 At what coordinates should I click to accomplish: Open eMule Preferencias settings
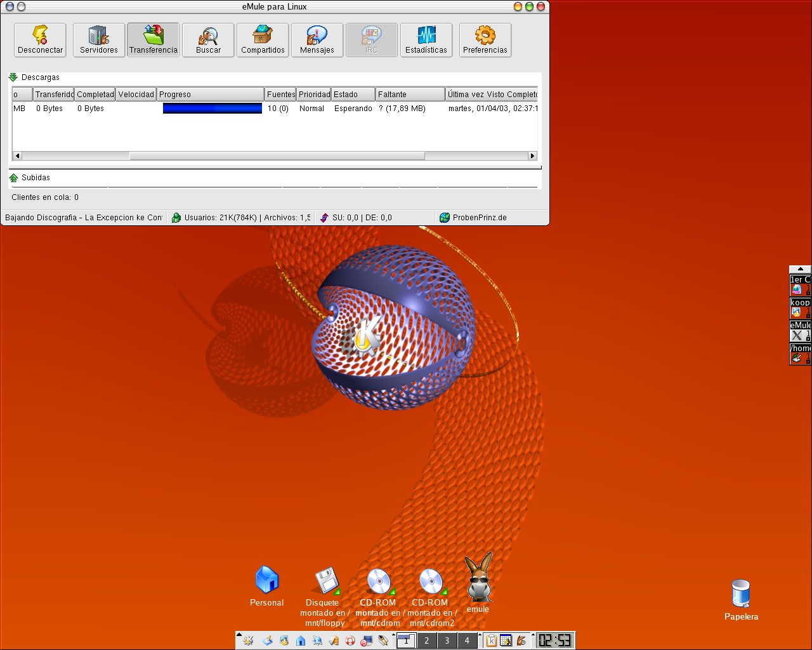point(485,40)
